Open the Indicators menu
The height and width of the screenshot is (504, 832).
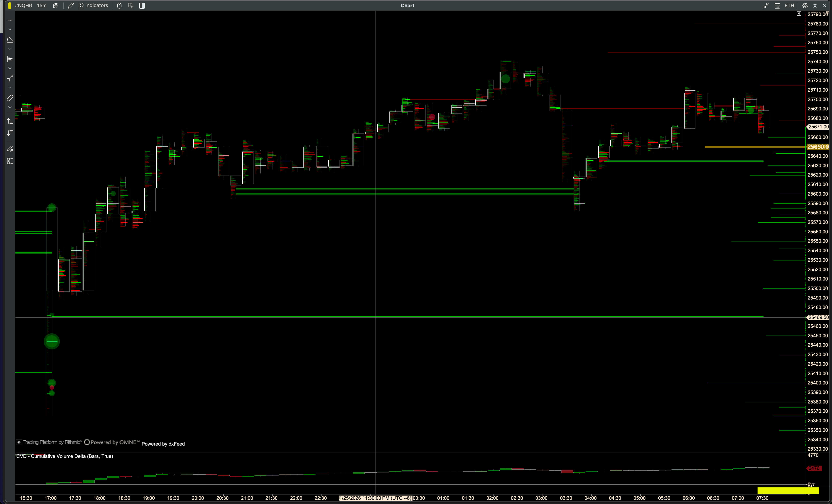pyautogui.click(x=93, y=5)
